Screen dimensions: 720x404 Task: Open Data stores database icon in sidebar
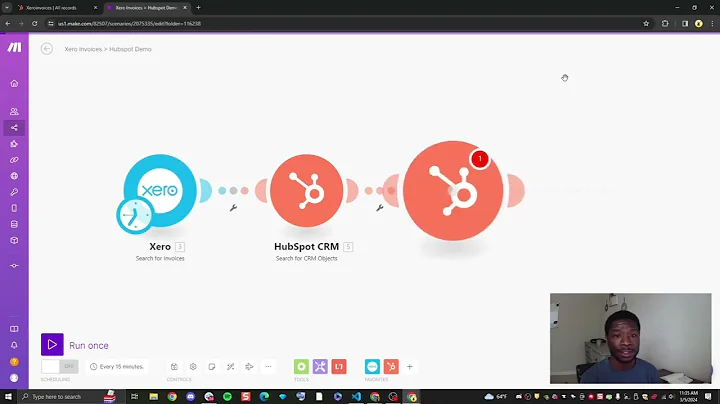[x=14, y=224]
